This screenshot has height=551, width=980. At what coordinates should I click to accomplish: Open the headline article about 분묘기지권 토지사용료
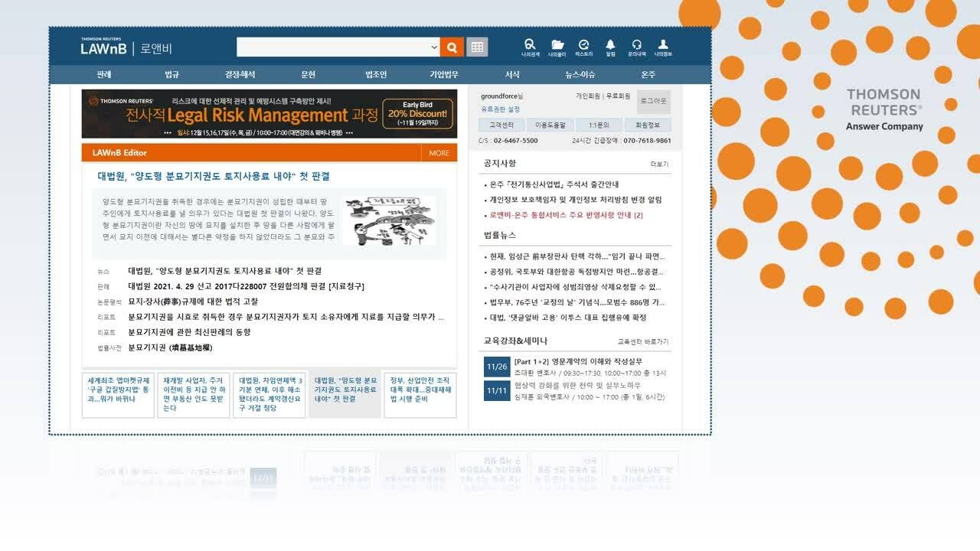214,176
